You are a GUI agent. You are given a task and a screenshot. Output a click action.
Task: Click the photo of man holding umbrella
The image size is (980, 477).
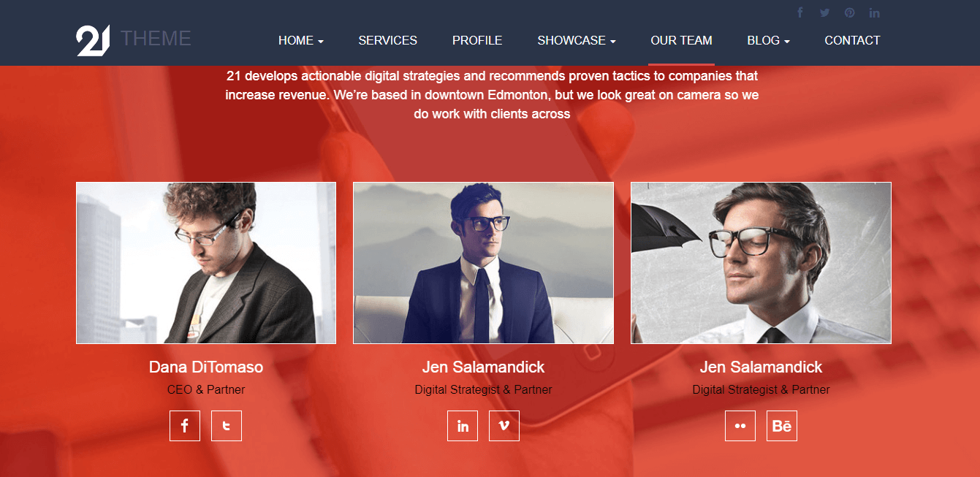point(761,263)
